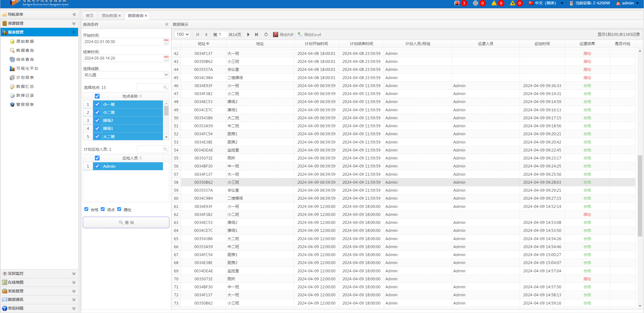Go to first page of results
The height and width of the screenshot is (313, 644).
click(x=198, y=35)
